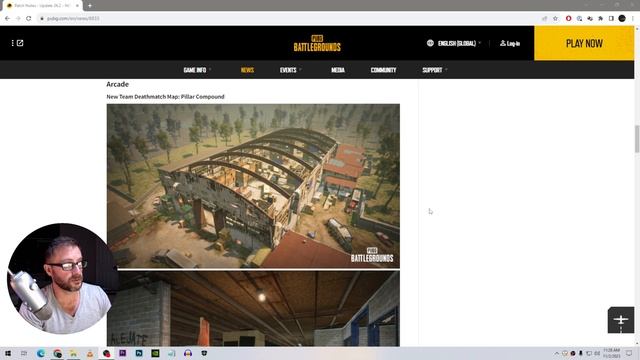Click the Arcade section heading
This screenshot has width=640, height=360.
pos(118,84)
